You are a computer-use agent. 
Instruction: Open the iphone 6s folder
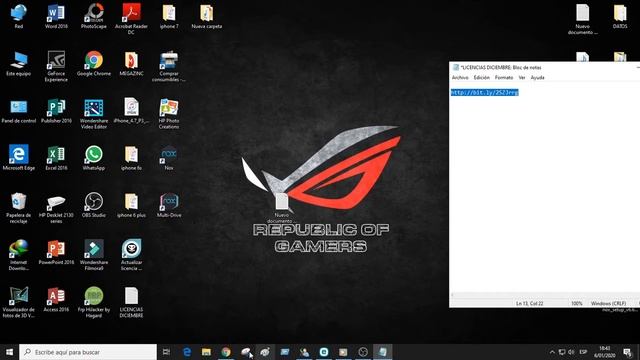click(131, 158)
